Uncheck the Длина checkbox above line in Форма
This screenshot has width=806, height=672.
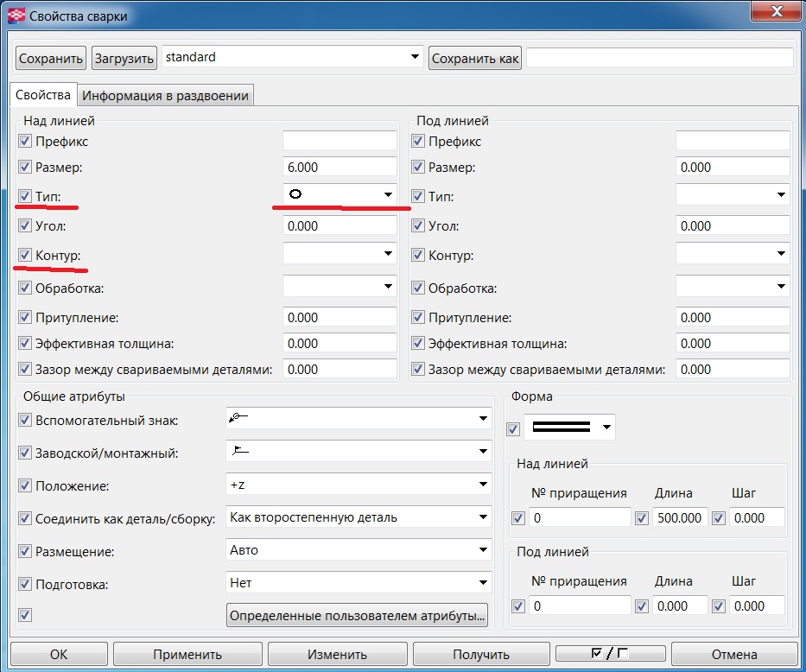click(x=642, y=518)
